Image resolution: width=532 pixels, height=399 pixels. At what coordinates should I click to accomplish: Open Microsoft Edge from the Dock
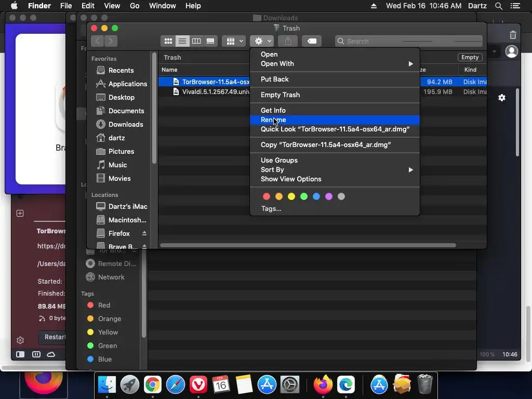[x=345, y=384]
